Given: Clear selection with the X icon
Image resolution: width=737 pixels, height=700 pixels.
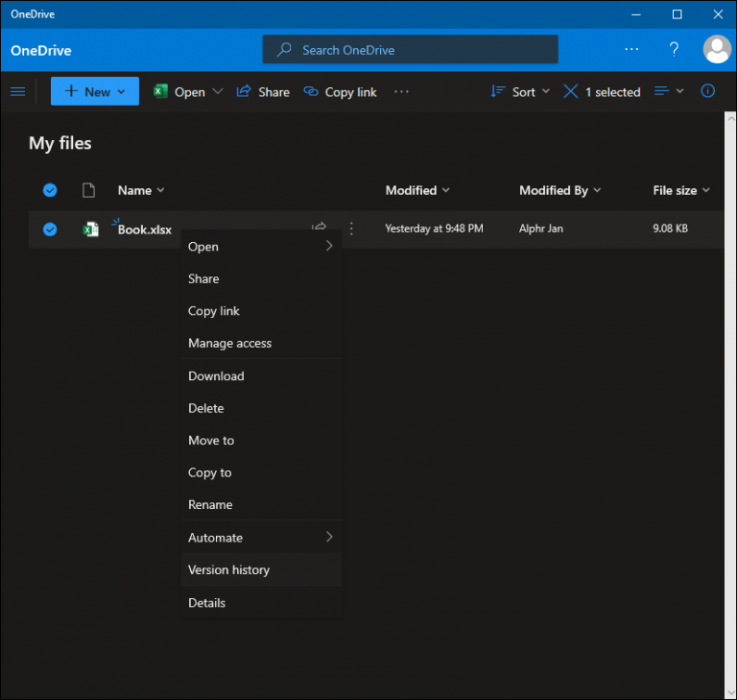Looking at the screenshot, I should tap(570, 91).
